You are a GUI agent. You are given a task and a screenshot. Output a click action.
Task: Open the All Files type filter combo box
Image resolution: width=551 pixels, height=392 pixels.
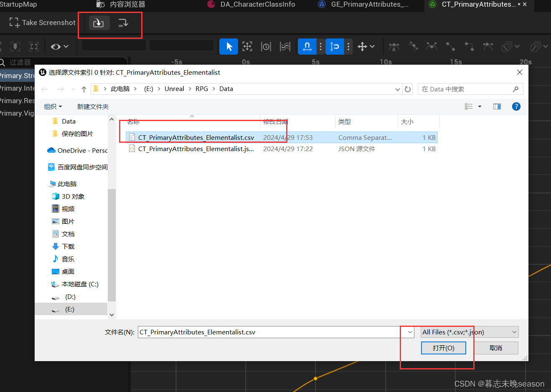(470, 332)
